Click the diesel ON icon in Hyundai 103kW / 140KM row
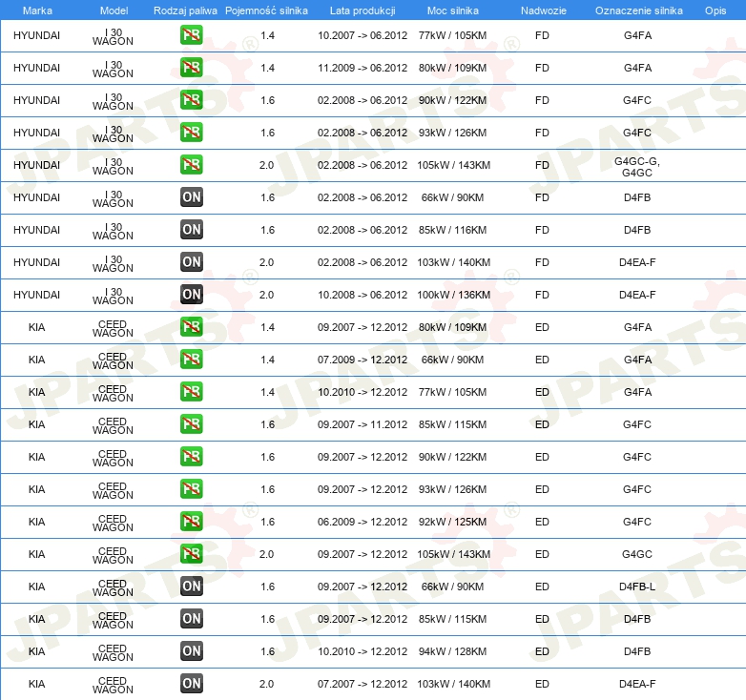The image size is (746, 700). tap(191, 262)
